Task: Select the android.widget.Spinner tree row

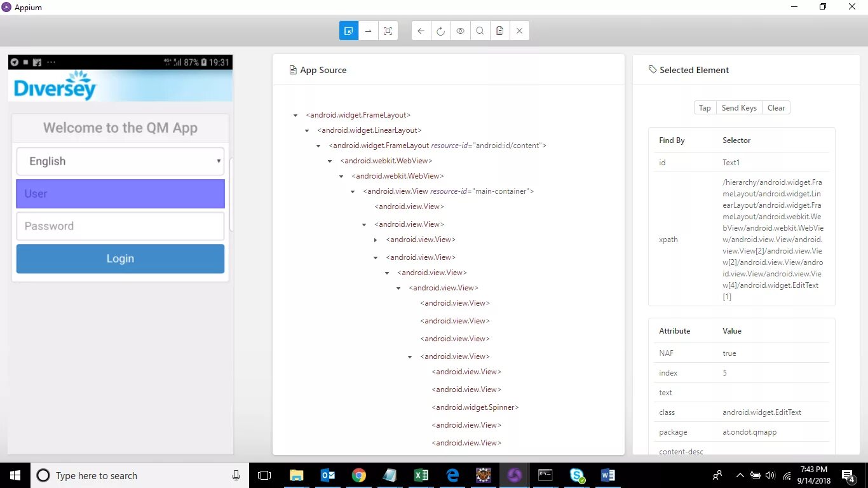Action: 475,407
